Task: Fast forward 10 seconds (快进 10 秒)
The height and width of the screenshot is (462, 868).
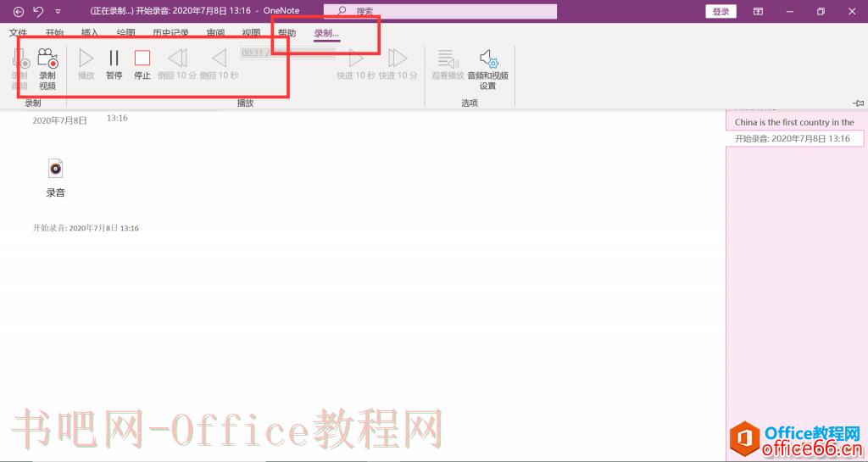Action: pyautogui.click(x=356, y=64)
